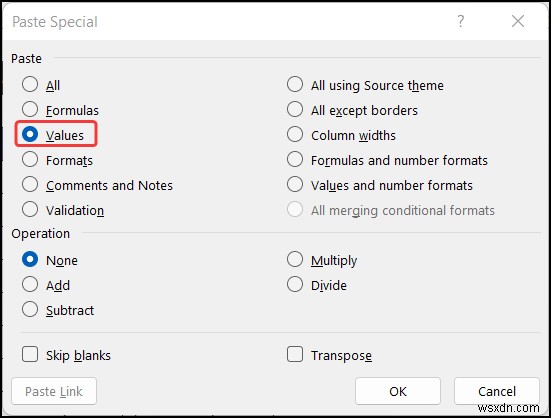
Task: Open the Help question mark icon
Action: (x=461, y=21)
